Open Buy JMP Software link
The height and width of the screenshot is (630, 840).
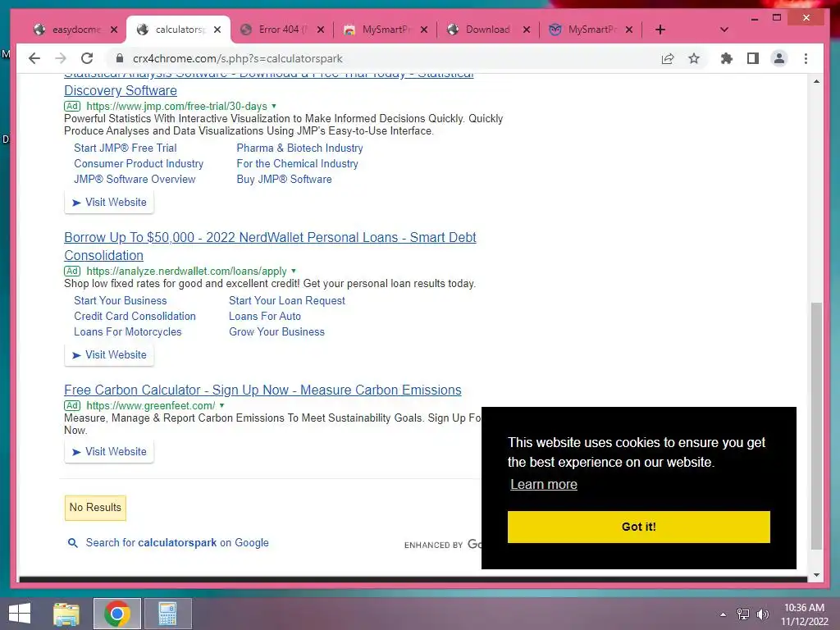pos(284,179)
